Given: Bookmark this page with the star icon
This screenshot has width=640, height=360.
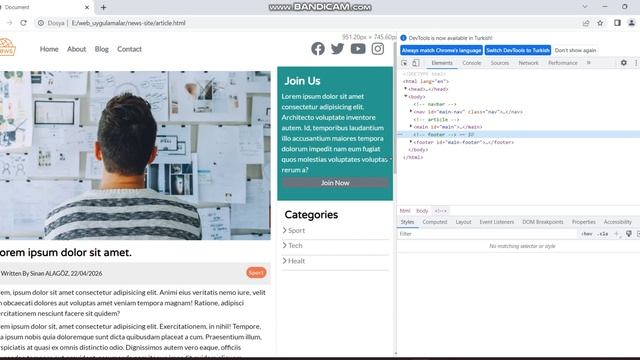Looking at the screenshot, I should pyautogui.click(x=600, y=23).
